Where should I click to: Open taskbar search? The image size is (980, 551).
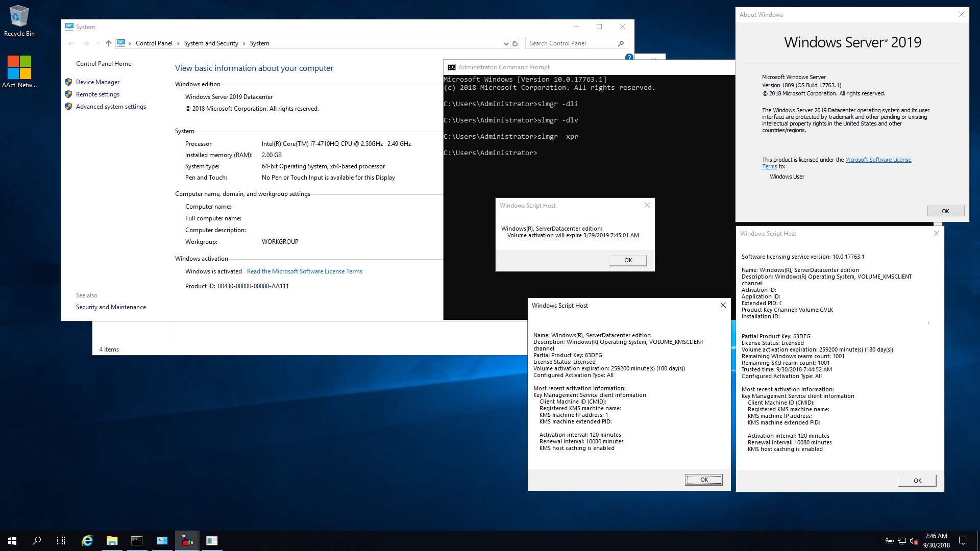tap(37, 541)
